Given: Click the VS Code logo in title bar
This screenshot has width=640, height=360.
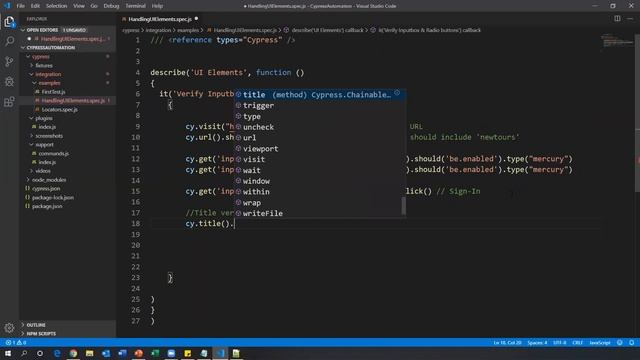Looking at the screenshot, I should pyautogui.click(x=7, y=6).
